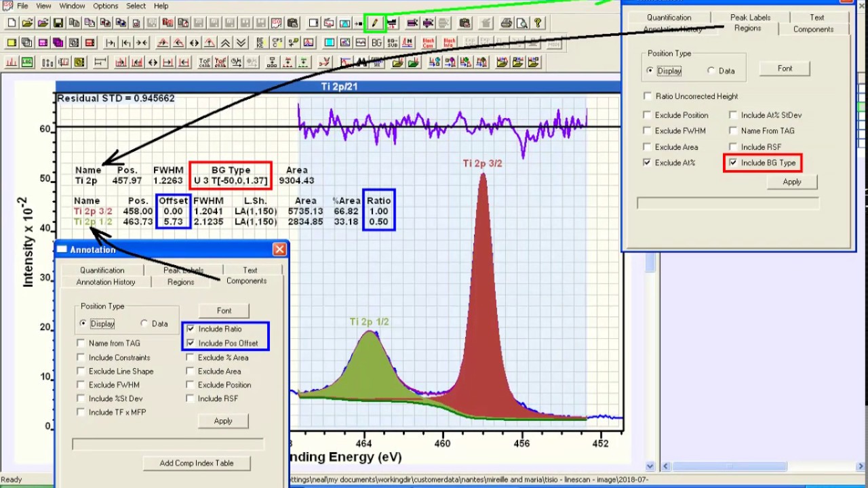Switch to Text tab in left Annotation dialog
Screen dimensions: 868x488
click(x=250, y=270)
